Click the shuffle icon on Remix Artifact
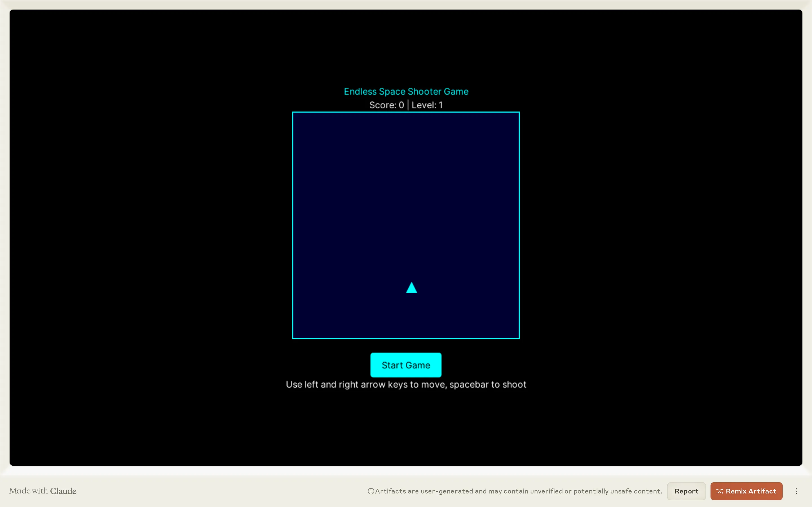 point(720,491)
